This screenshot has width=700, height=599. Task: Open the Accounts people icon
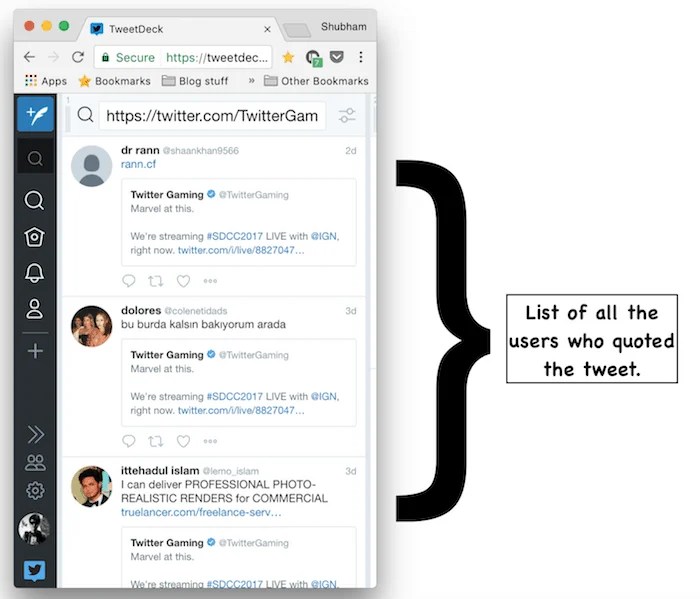pyautogui.click(x=35, y=463)
